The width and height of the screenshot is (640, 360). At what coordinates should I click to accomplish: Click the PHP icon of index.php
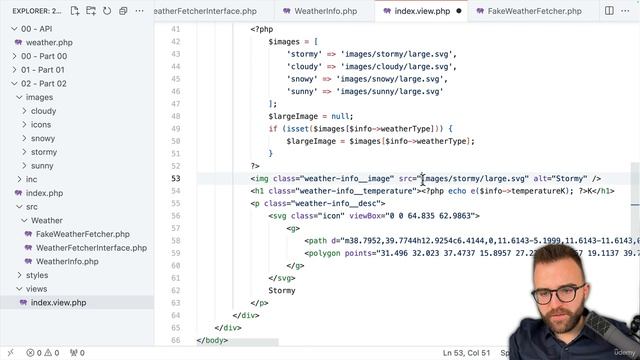point(18,193)
